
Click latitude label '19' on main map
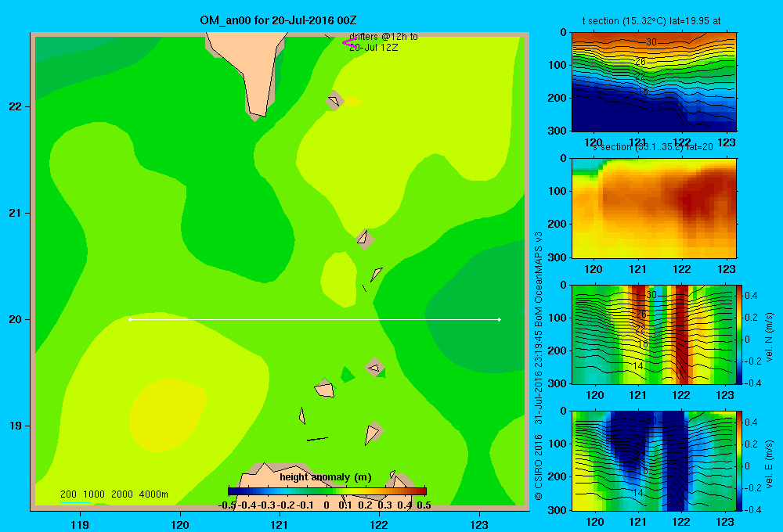16,426
